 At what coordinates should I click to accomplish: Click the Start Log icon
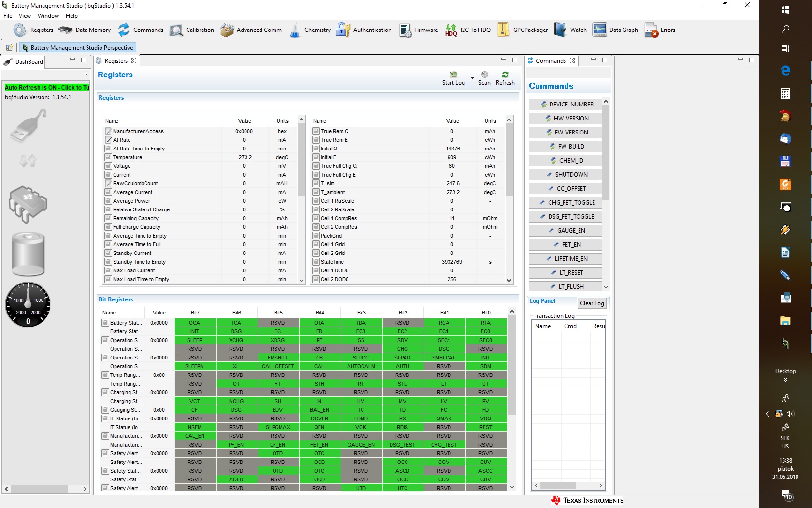coord(453,75)
